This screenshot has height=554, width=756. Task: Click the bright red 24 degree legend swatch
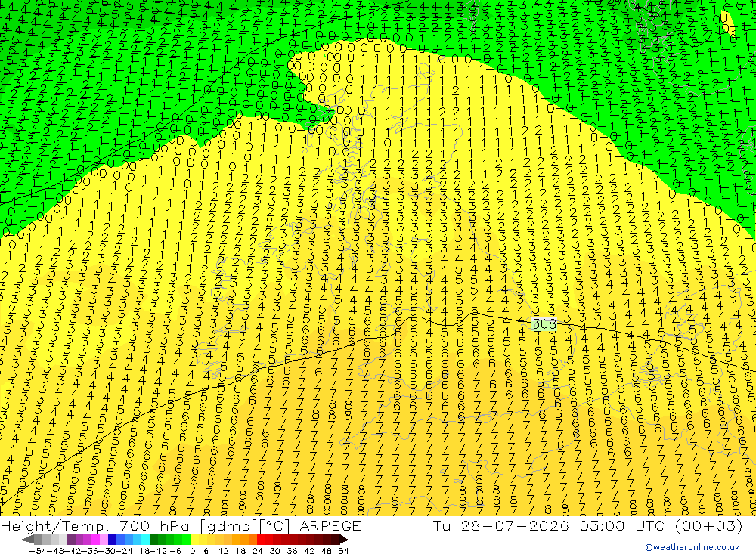pyautogui.click(x=261, y=539)
